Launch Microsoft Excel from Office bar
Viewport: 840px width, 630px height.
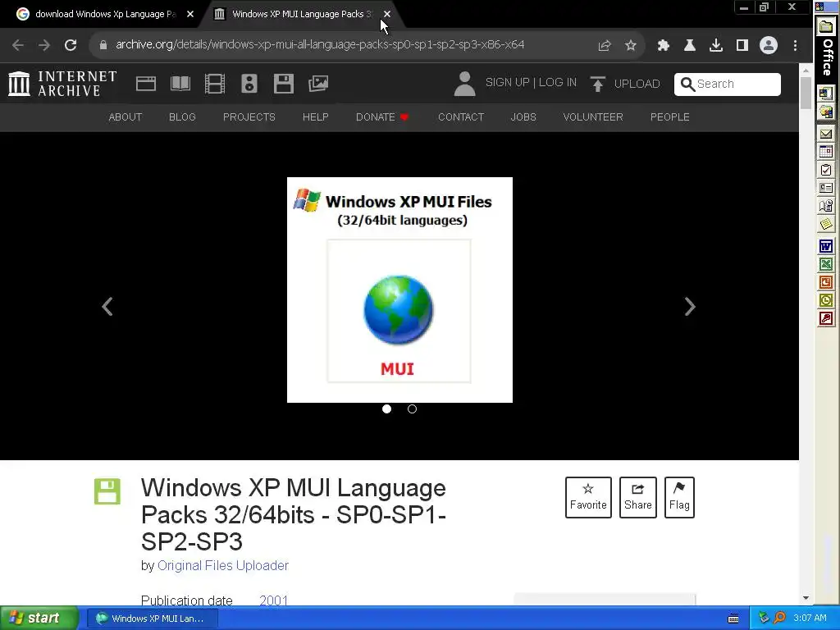[825, 264]
